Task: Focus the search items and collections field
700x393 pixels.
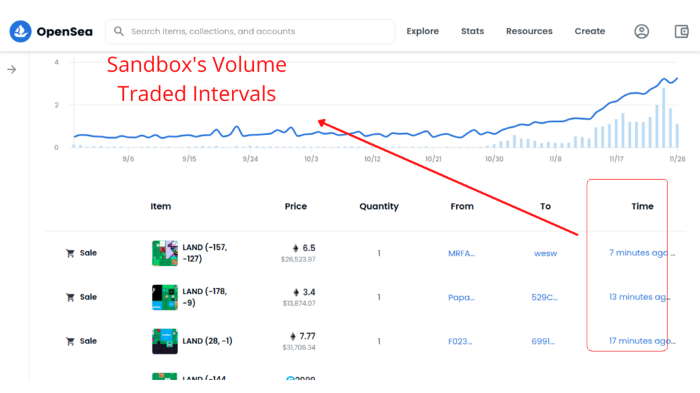Action: point(250,31)
